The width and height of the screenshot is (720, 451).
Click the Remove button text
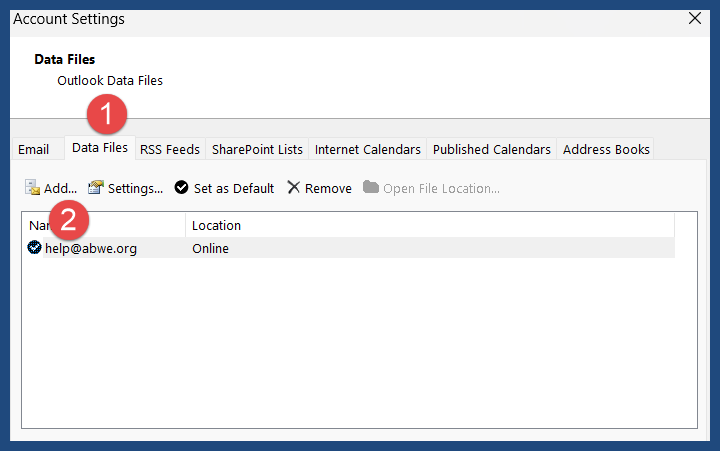coord(328,188)
